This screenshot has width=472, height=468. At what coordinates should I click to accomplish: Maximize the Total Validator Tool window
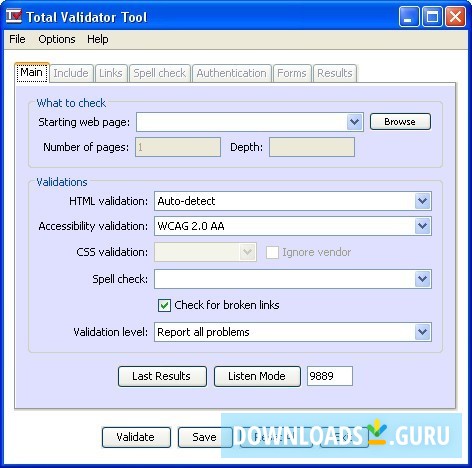coord(432,16)
